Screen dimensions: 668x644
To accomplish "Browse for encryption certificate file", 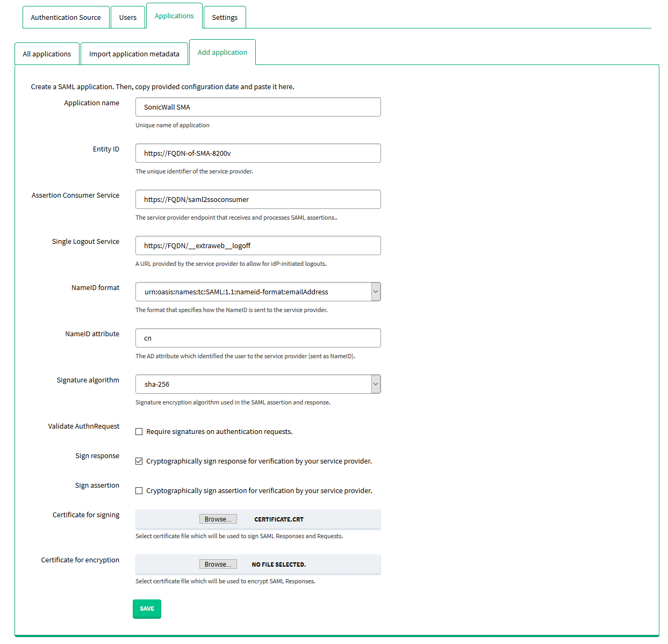I will coord(218,565).
